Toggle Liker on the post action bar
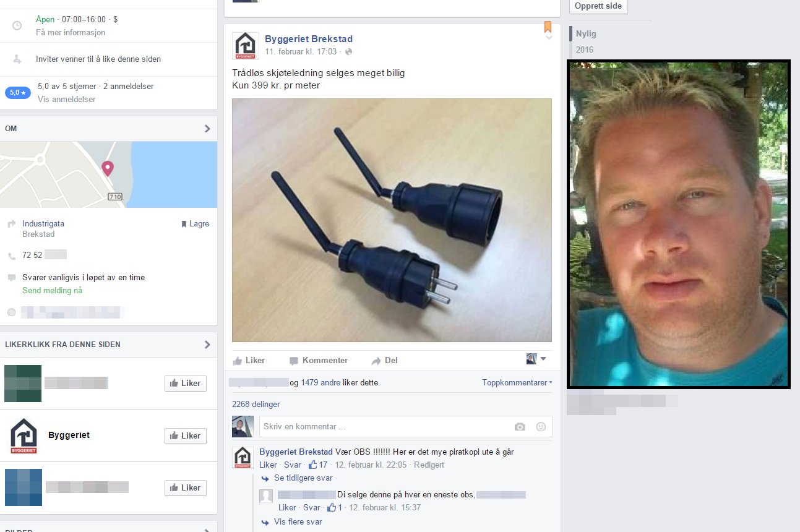The height and width of the screenshot is (532, 800). tap(249, 360)
